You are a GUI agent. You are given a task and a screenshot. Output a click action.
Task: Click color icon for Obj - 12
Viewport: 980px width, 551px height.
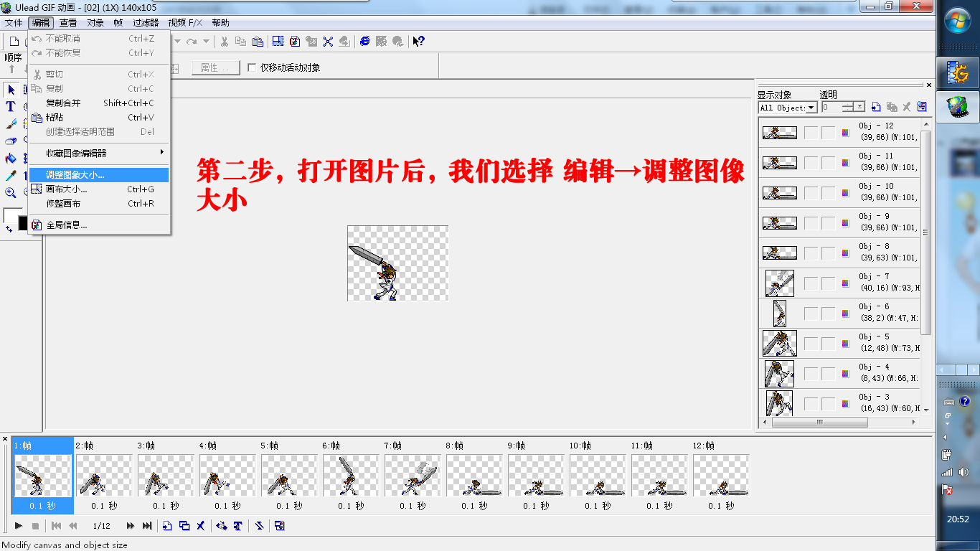845,133
